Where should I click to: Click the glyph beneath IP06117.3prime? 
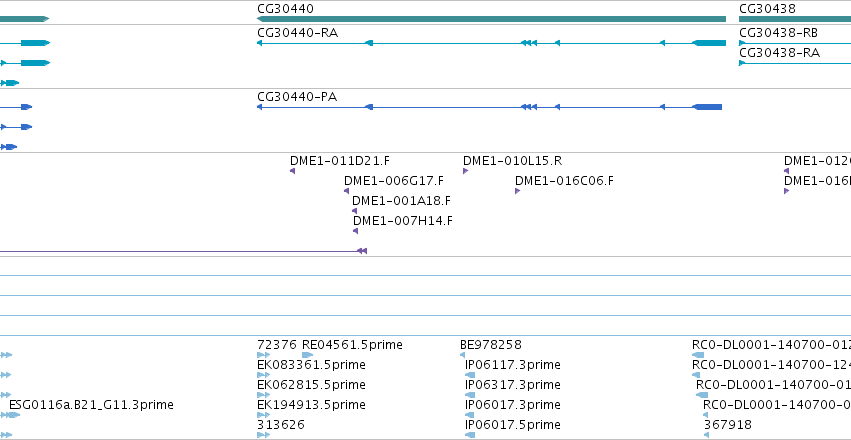coord(470,375)
